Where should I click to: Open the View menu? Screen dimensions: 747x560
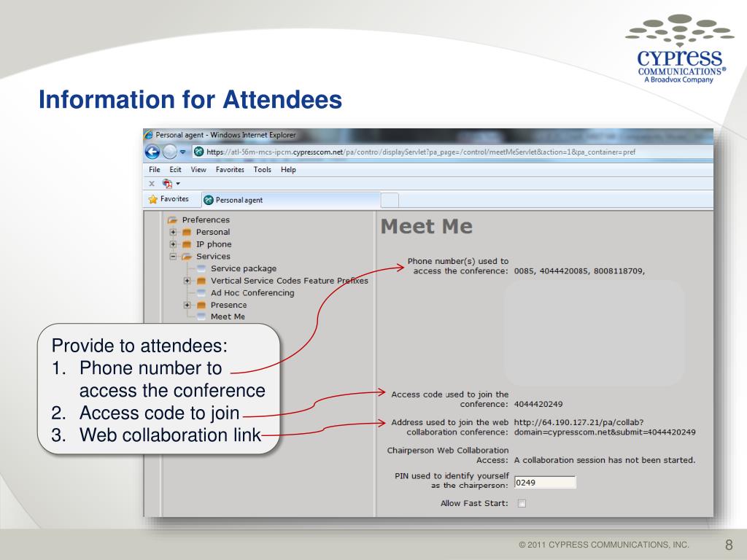pos(198,169)
